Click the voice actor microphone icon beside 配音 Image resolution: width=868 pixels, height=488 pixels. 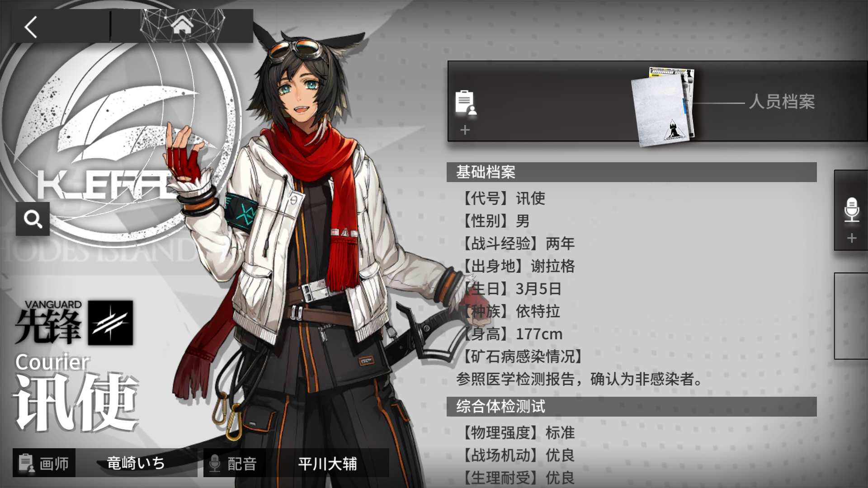click(215, 463)
